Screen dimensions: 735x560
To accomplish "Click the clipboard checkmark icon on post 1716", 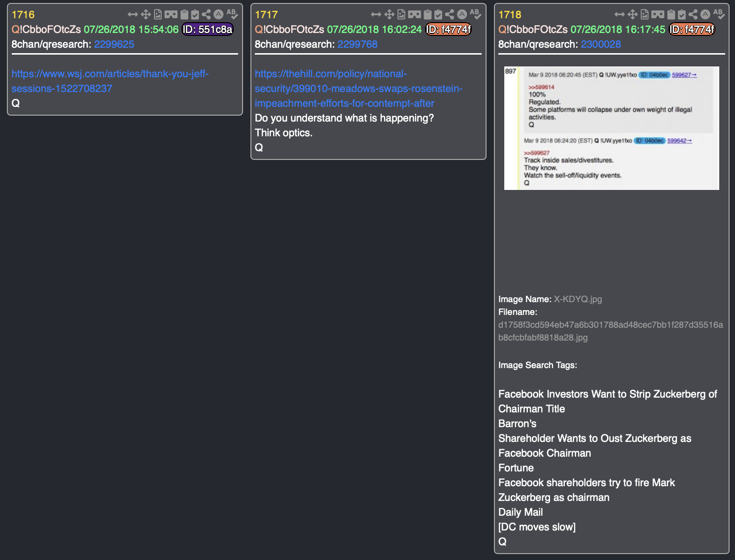I will (x=195, y=15).
